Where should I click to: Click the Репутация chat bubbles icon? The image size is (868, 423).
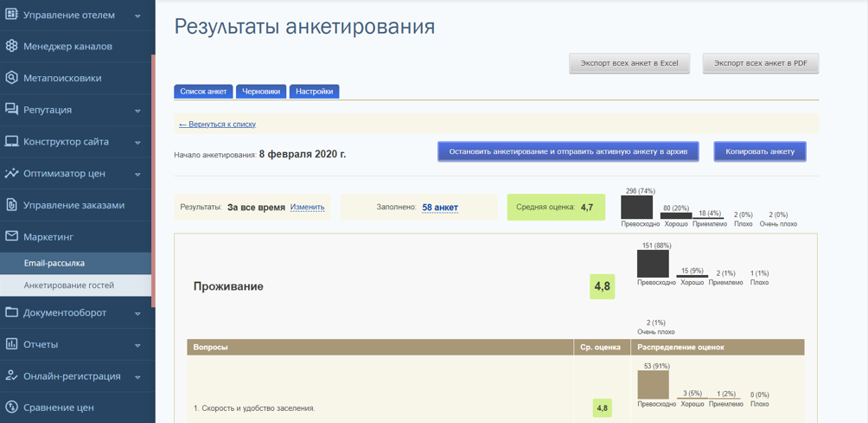(x=11, y=110)
